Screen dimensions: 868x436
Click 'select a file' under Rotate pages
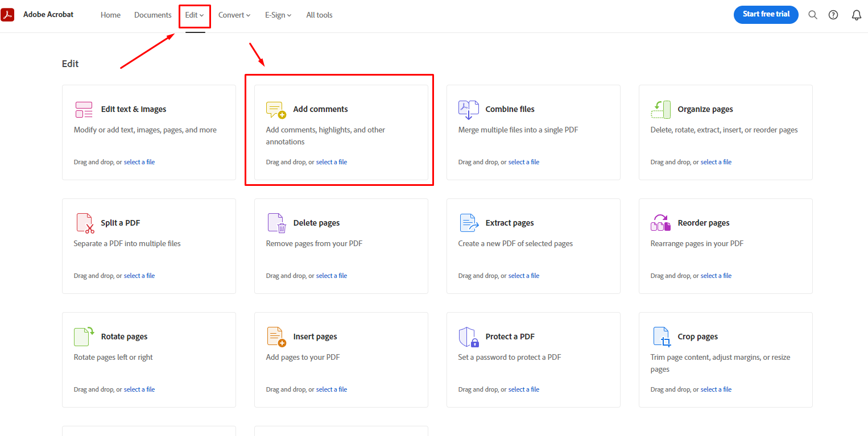(139, 389)
